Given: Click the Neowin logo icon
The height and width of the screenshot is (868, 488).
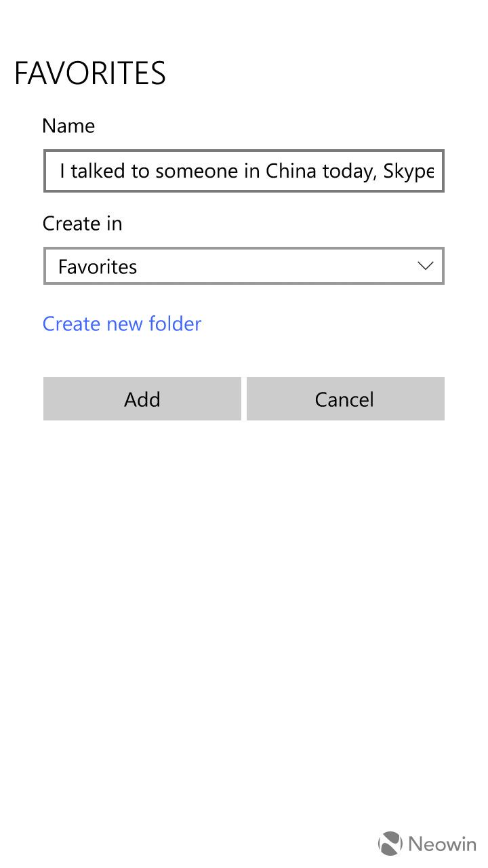Looking at the screenshot, I should [390, 844].
